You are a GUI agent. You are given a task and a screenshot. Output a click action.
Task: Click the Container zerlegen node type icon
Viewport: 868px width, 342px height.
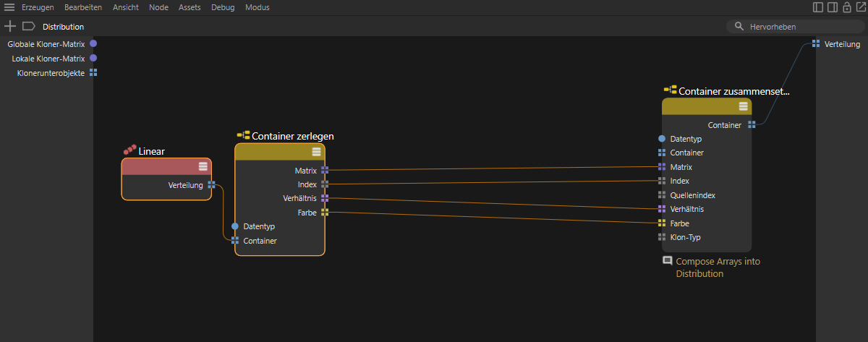coord(243,135)
